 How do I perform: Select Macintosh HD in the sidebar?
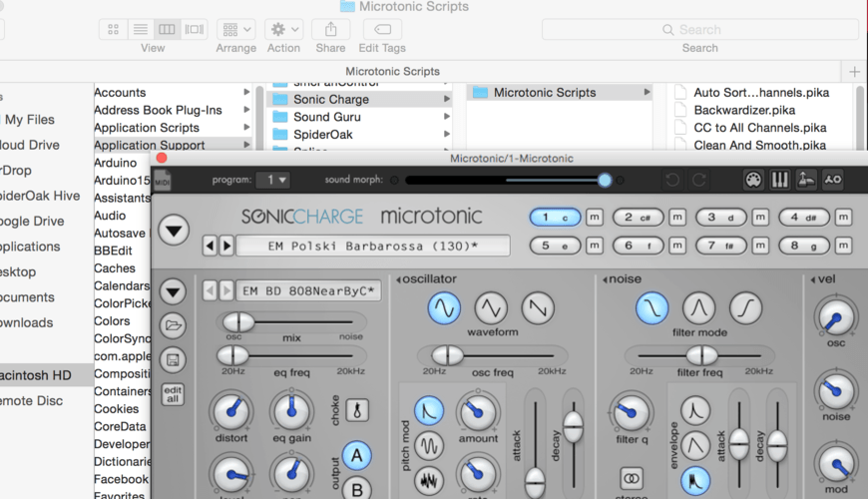[x=36, y=375]
